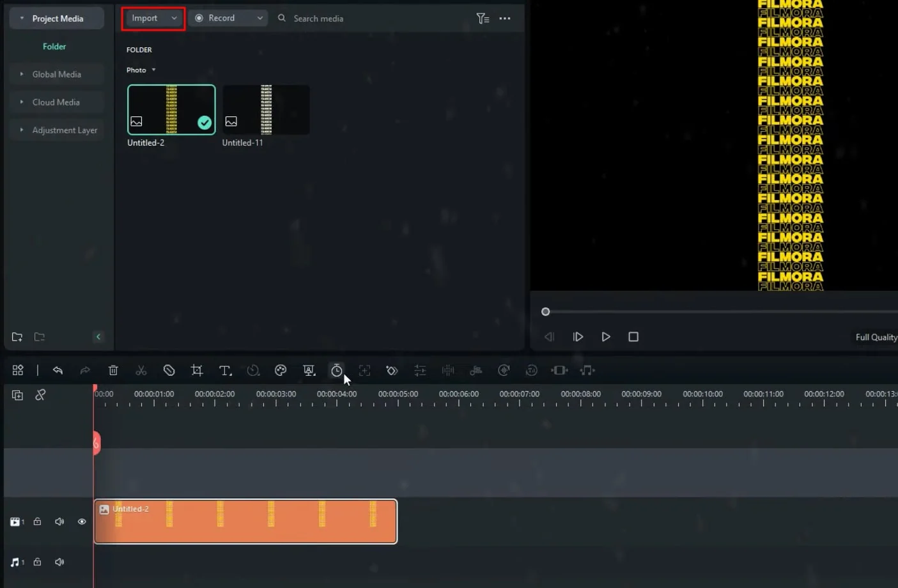Mute audio track 1
898x588 pixels.
point(59,562)
